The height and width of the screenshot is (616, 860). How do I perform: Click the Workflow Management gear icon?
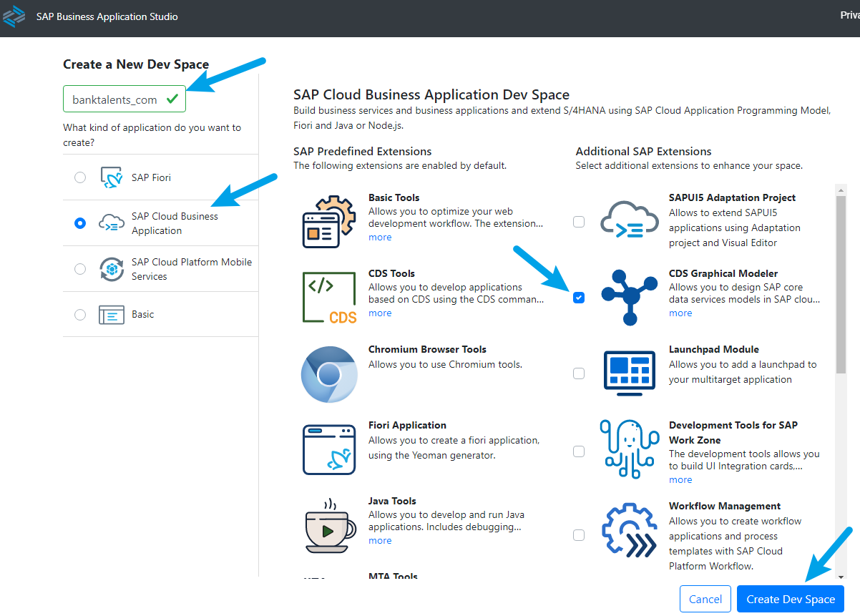tap(629, 532)
